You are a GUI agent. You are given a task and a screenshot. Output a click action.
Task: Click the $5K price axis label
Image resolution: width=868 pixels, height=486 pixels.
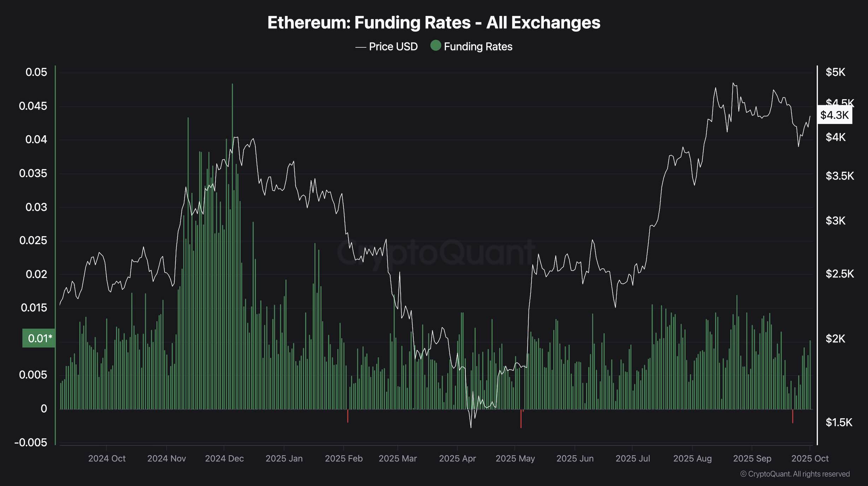[x=835, y=72]
